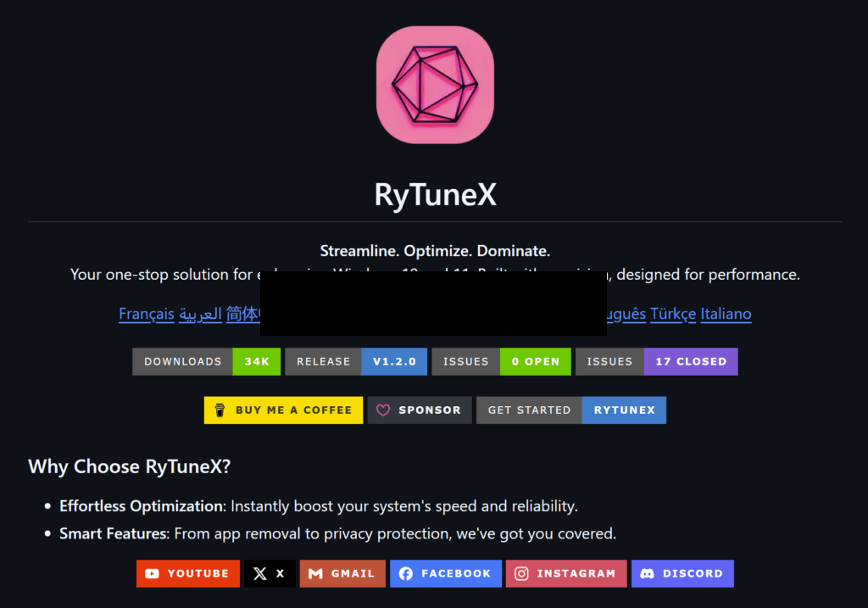Image resolution: width=868 pixels, height=608 pixels.
Task: Click the Release v1.2.0 badge
Action: point(356,361)
